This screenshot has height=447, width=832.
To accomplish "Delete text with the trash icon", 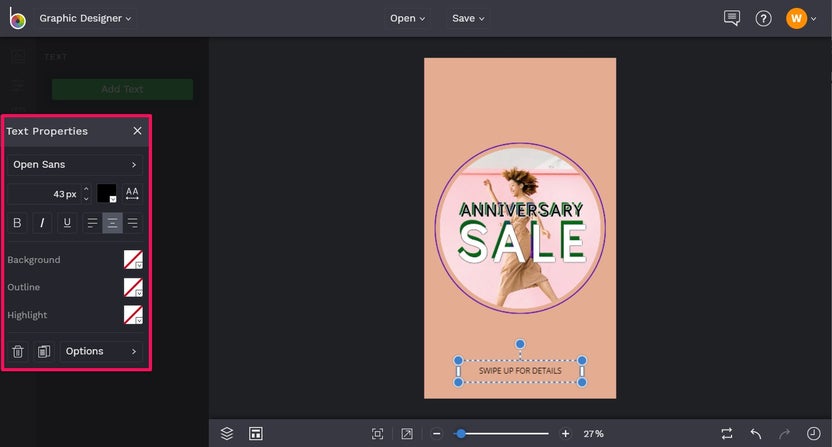I will pos(18,351).
